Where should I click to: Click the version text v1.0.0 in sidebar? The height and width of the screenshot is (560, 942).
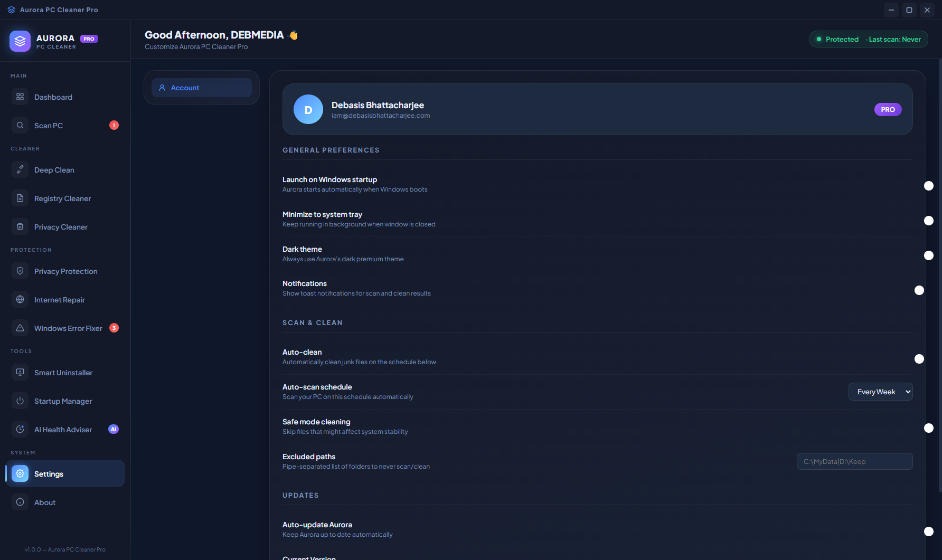pyautogui.click(x=65, y=549)
